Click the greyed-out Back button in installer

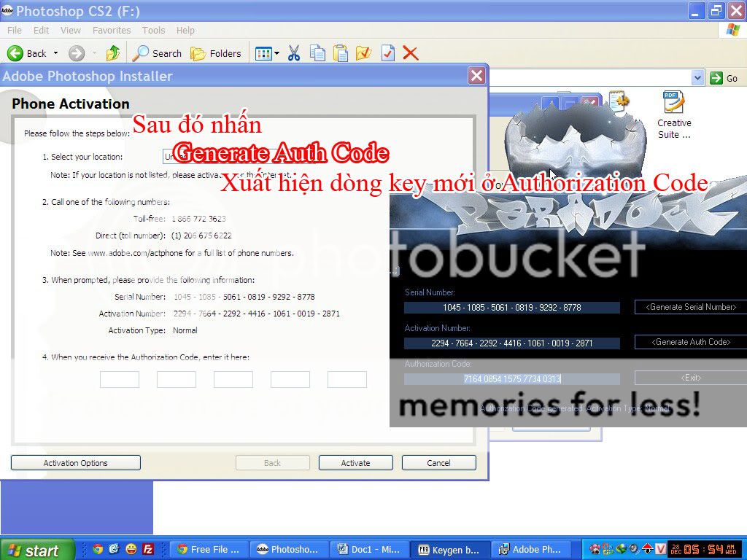[x=273, y=463]
